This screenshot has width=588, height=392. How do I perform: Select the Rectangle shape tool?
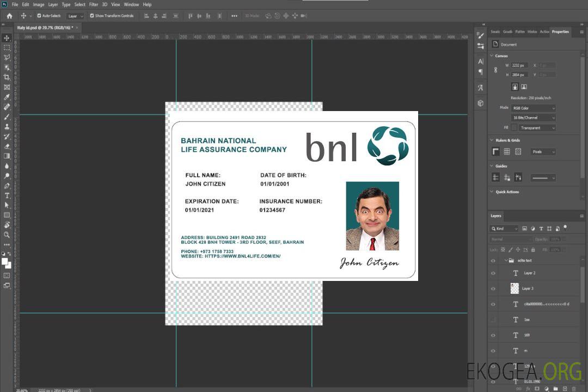click(7, 215)
